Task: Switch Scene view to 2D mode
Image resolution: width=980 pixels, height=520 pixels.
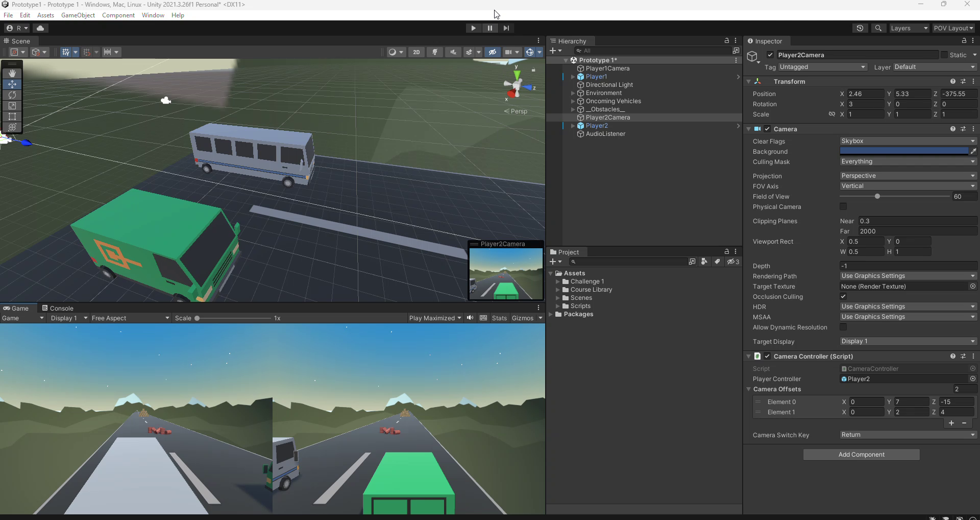Action: (x=416, y=52)
